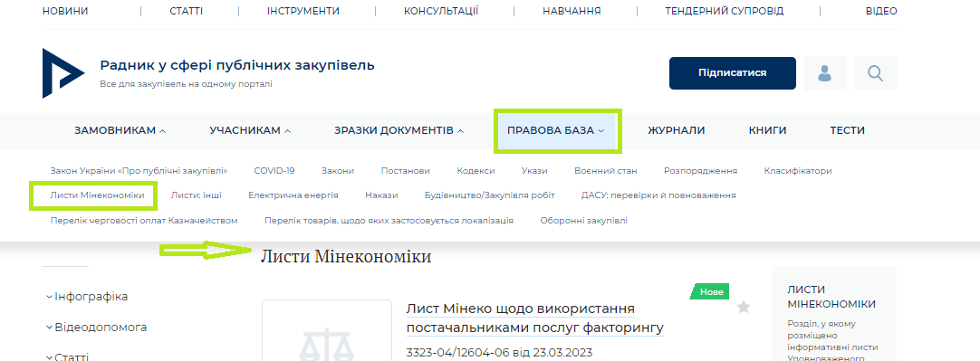Image resolution: width=980 pixels, height=361 pixels.
Task: Mark the article with the star icon
Action: pyautogui.click(x=743, y=307)
